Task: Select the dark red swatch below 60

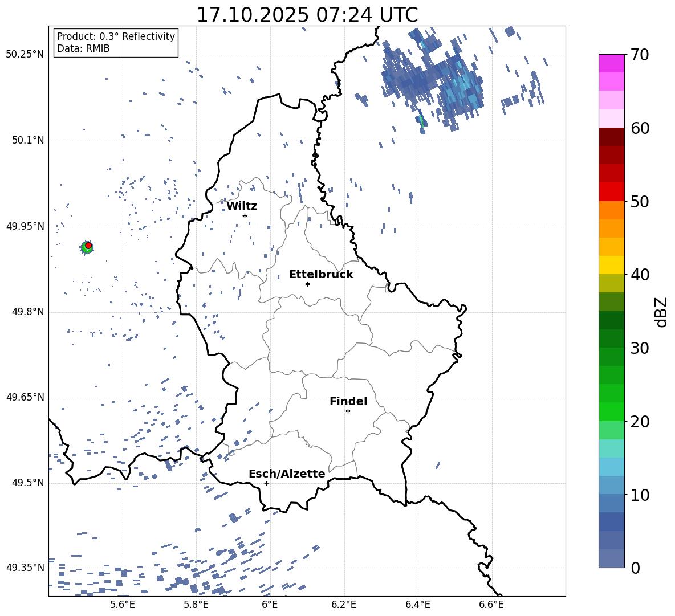Action: [x=612, y=137]
